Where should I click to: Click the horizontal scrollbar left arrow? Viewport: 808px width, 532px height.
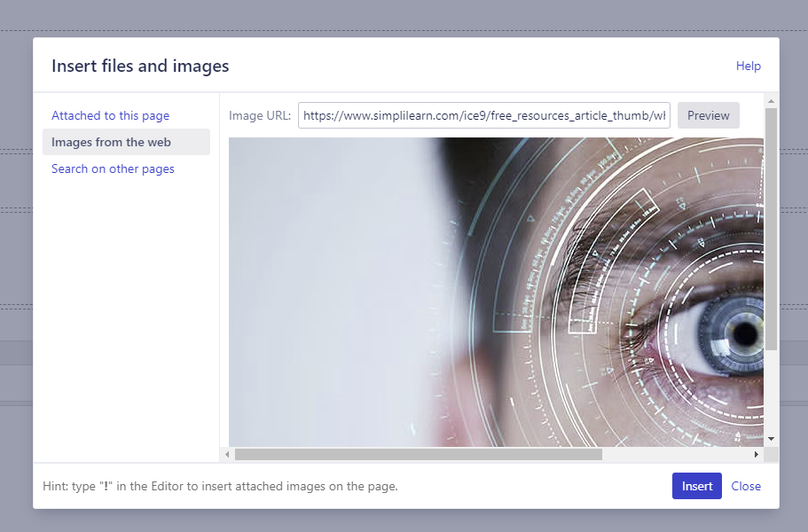(x=227, y=454)
